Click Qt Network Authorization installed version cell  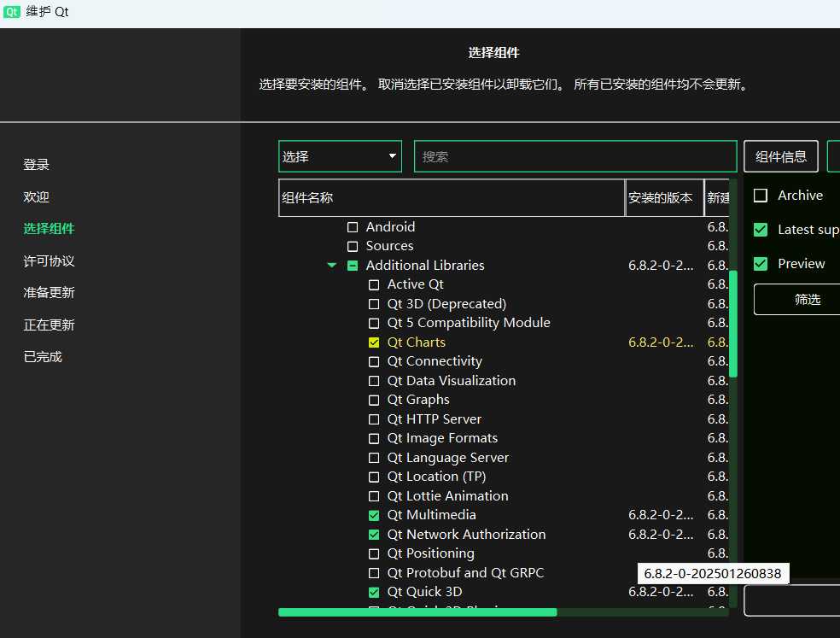coord(661,535)
